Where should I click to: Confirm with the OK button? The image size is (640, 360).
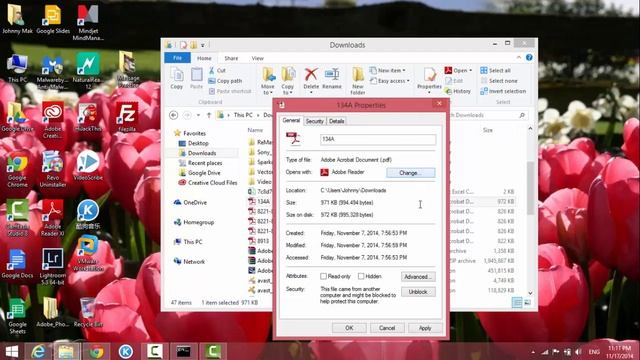(349, 328)
